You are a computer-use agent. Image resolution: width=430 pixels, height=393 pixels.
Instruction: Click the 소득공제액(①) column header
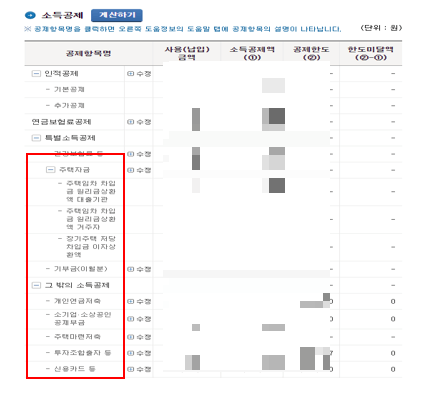click(252, 53)
